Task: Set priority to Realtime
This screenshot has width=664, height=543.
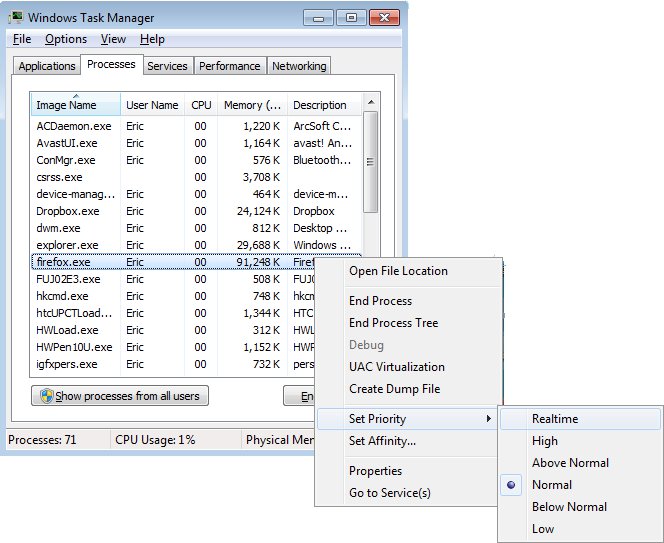Action: point(580,419)
